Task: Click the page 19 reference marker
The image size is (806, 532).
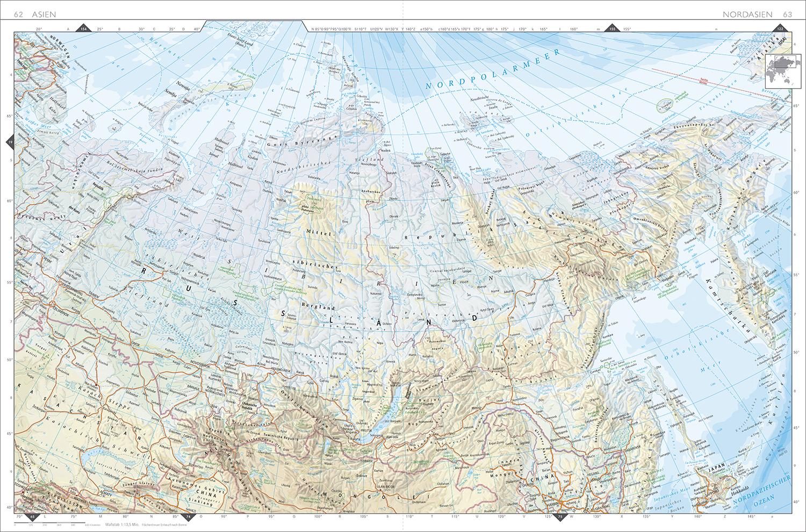Action: 10,142
